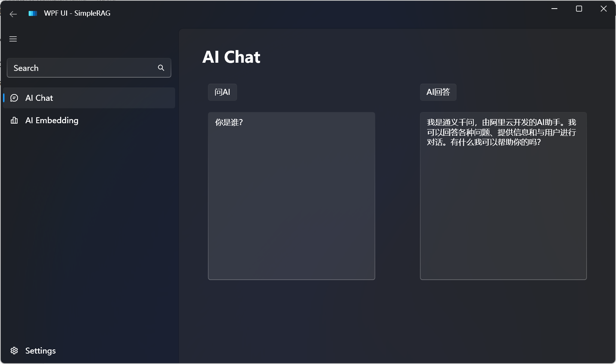Screen dimensions: 616x364
Task: Focus the Search input field
Action: [x=82, y=68]
